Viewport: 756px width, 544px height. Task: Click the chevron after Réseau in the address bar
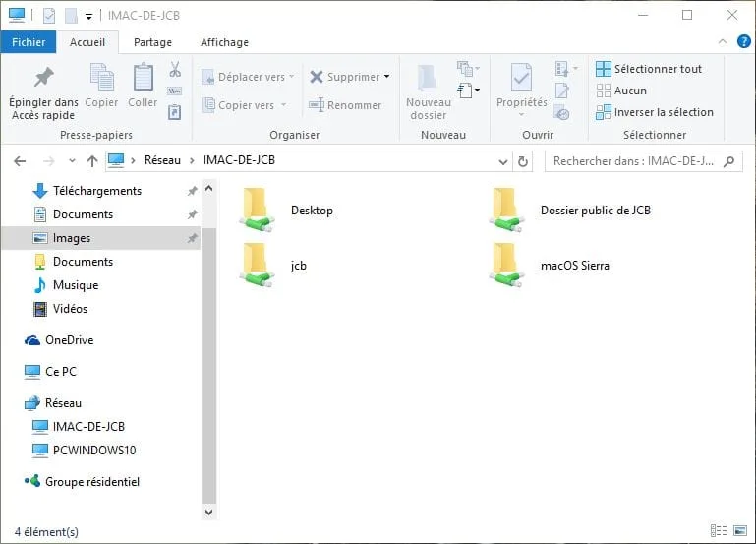pos(192,160)
